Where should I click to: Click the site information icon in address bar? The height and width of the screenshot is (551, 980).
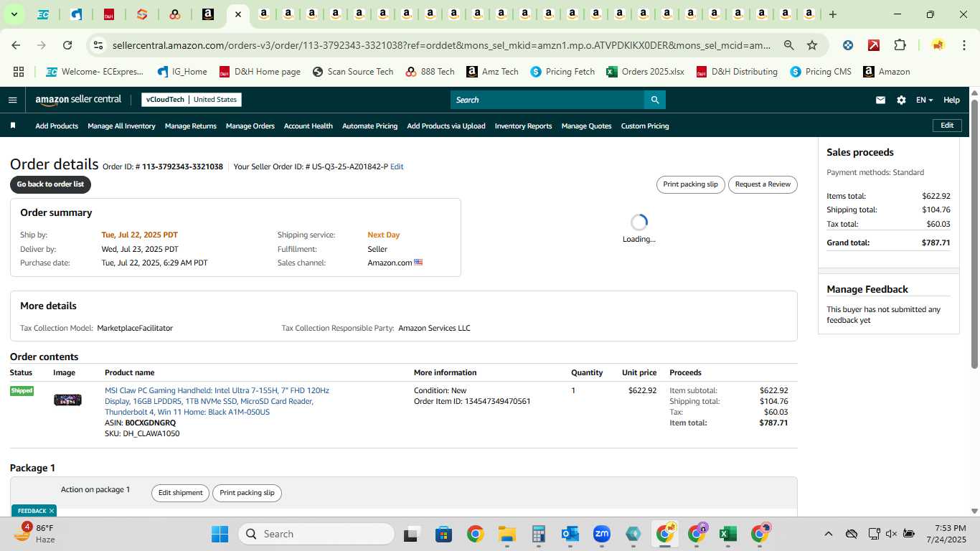click(98, 45)
